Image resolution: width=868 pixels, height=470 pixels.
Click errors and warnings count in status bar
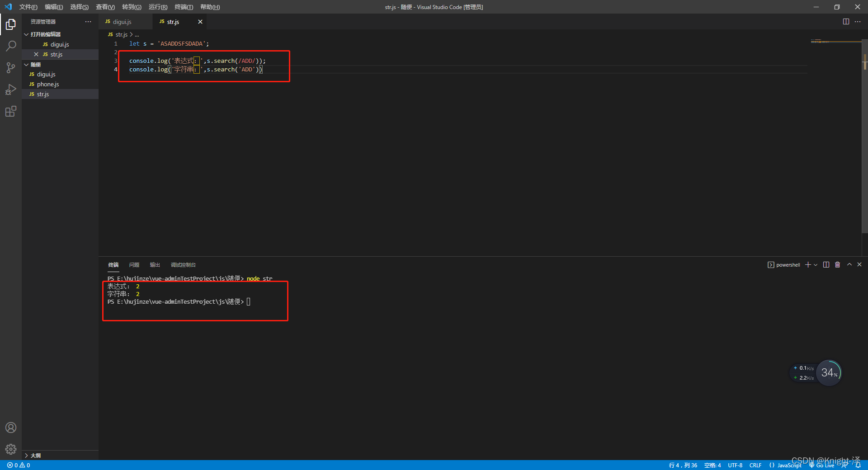[19, 465]
